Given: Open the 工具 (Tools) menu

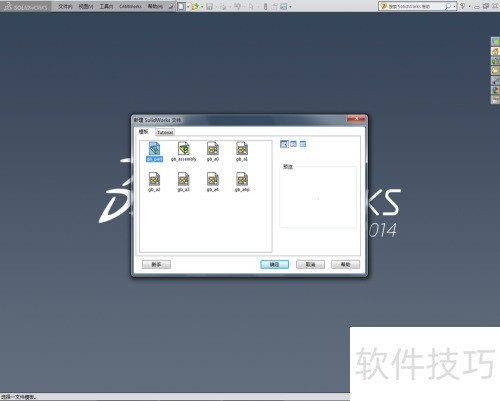Looking at the screenshot, I should [x=106, y=6].
